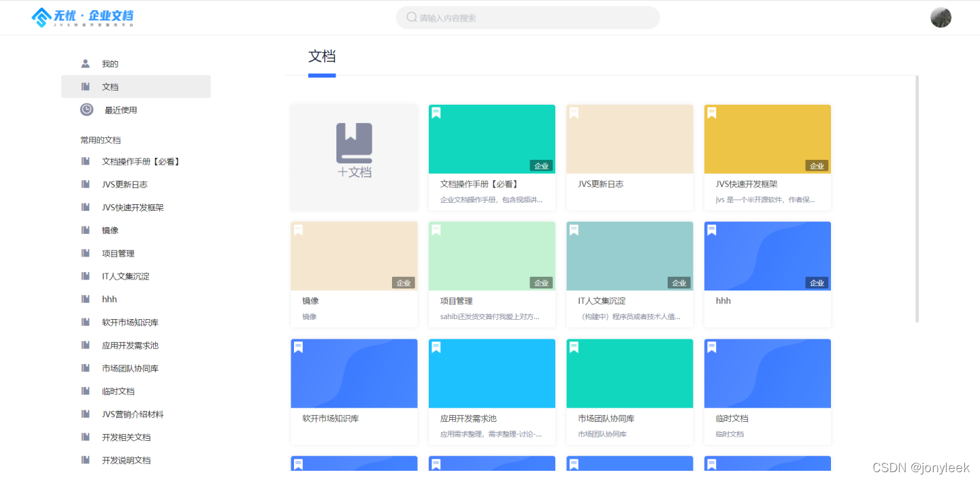Click the book icon beside sidebar 文档
This screenshot has width=980, height=481.
(x=85, y=86)
